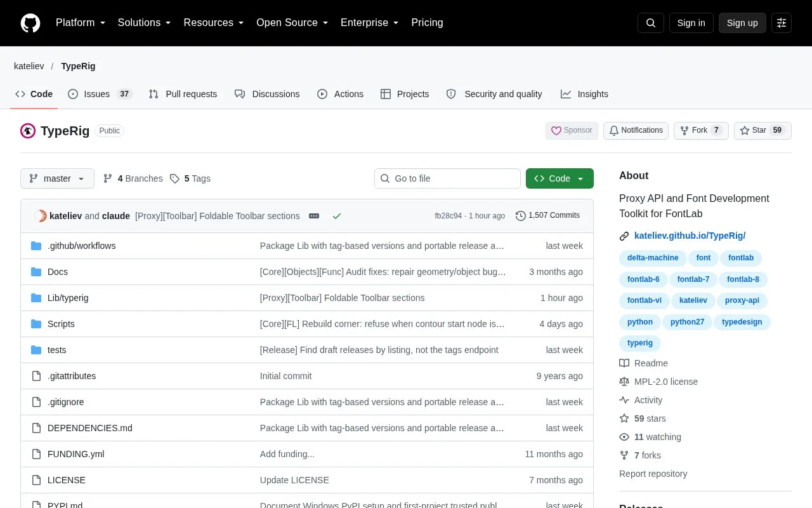Click the 5 Tags link
Image resolution: width=812 pixels, height=508 pixels.
click(x=190, y=178)
